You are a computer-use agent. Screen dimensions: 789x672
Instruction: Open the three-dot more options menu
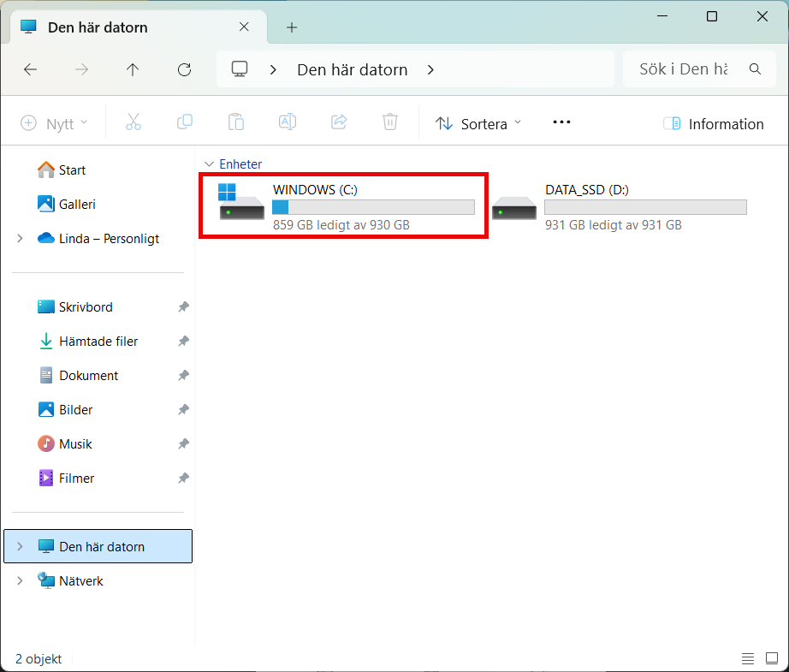click(561, 122)
